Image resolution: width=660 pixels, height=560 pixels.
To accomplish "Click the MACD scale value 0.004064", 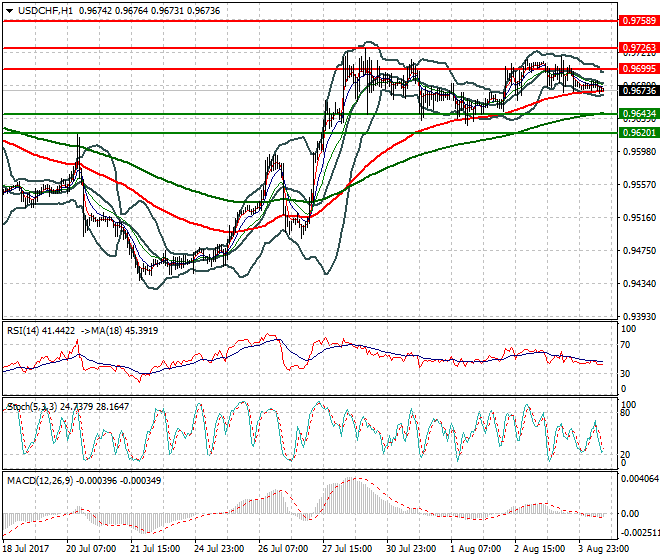I will pos(639,479).
